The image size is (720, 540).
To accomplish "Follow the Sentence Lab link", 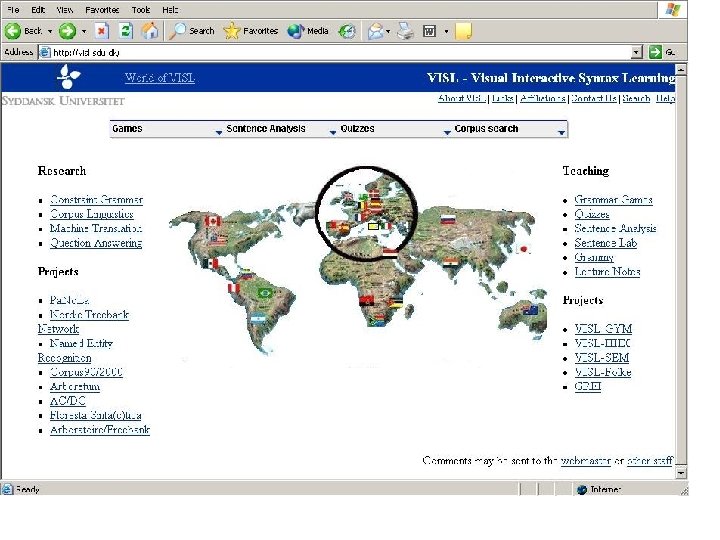I will (x=606, y=243).
